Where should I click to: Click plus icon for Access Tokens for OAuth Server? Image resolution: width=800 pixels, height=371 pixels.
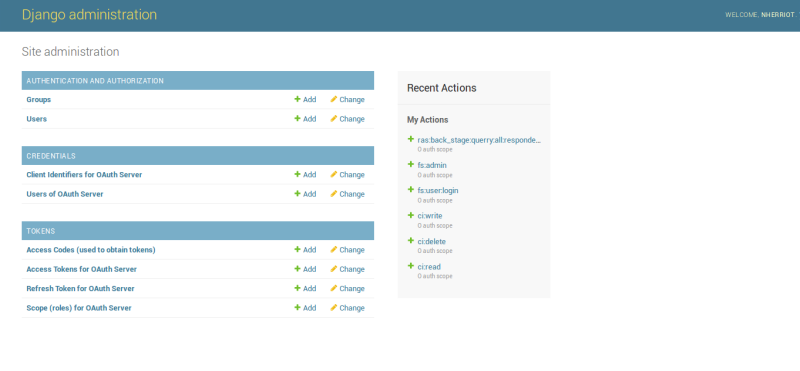297,268
